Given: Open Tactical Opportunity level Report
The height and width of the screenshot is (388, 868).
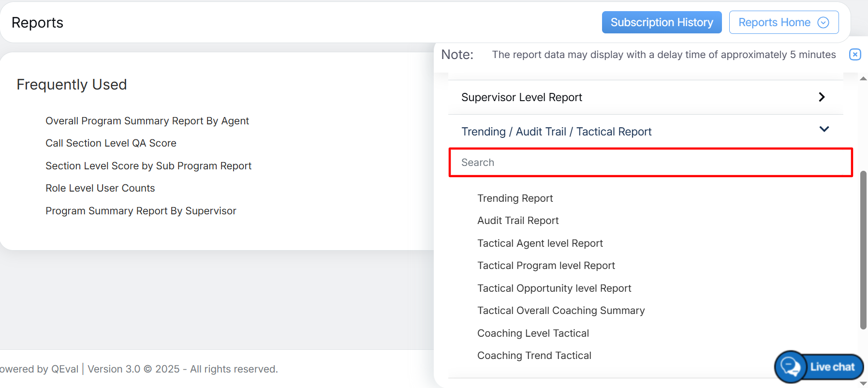Looking at the screenshot, I should tap(554, 288).
